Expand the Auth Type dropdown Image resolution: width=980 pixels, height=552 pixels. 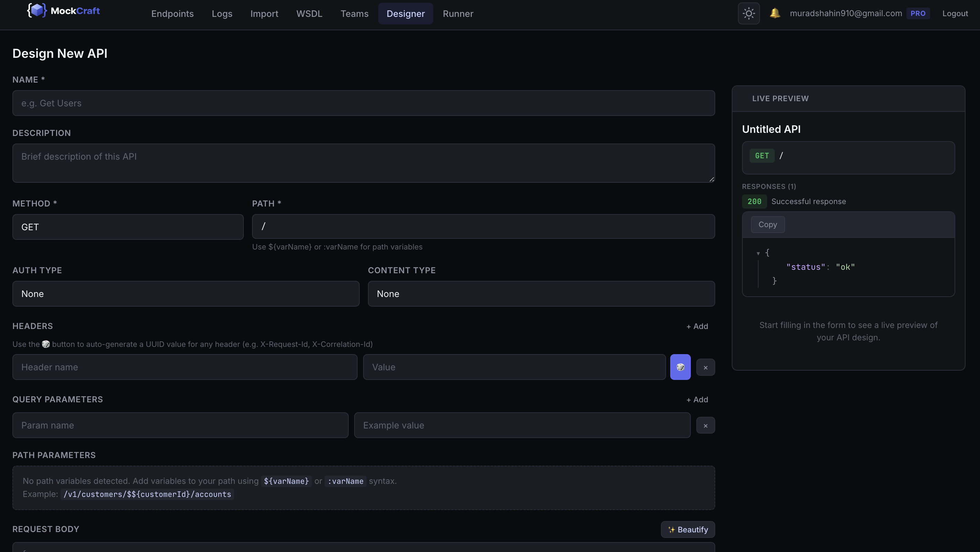(x=186, y=294)
